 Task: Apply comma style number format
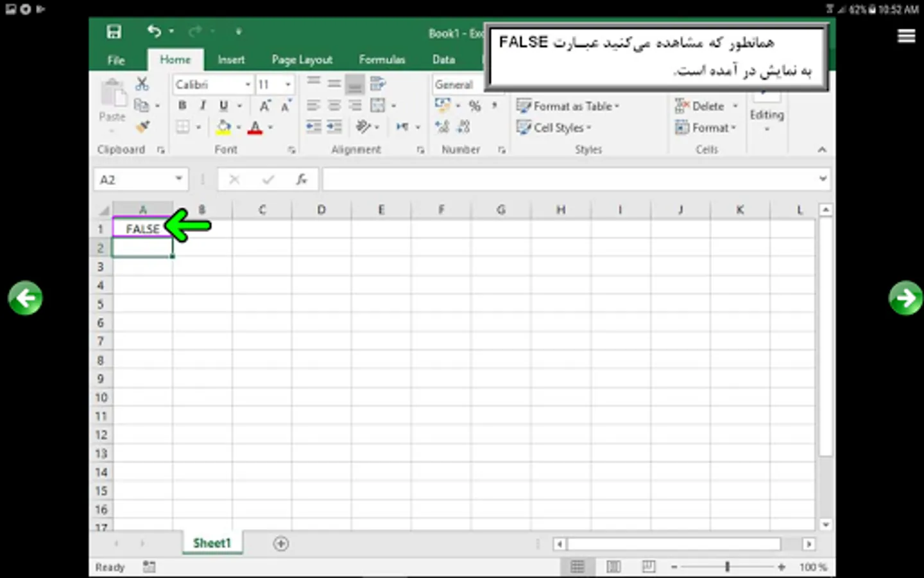tap(494, 105)
